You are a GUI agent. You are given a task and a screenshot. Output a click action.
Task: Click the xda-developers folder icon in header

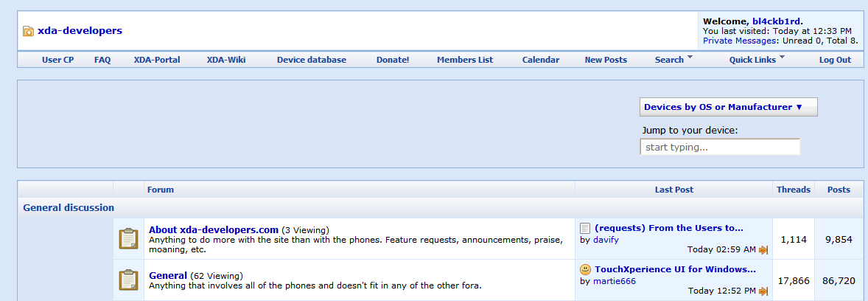(x=28, y=31)
